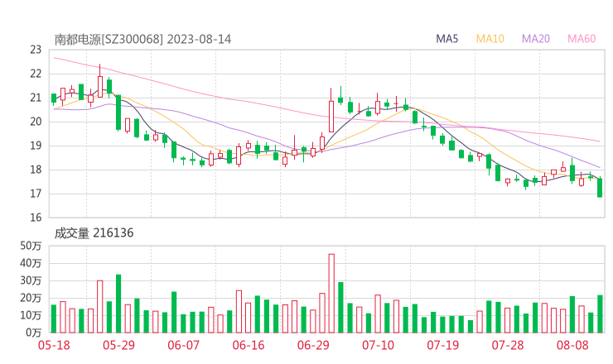The height and width of the screenshot is (364, 613).
Task: Click the 30万 volume axis label
Action: pyautogui.click(x=31, y=280)
